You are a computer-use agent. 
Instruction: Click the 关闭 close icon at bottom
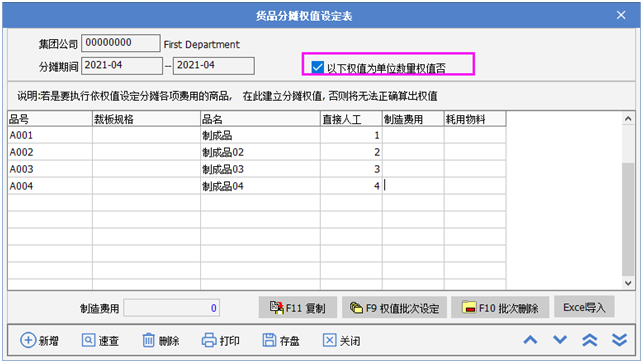[x=329, y=340]
